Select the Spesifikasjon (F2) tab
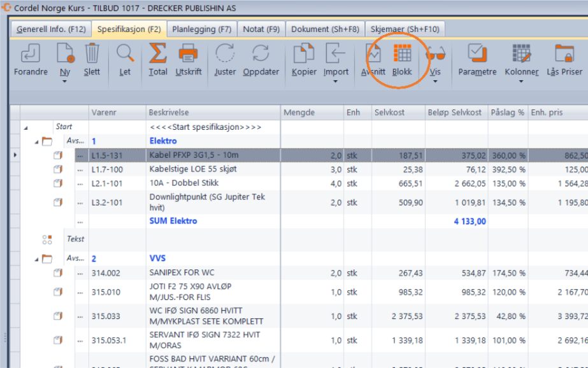Screen dimensions: 588x368 129,29
